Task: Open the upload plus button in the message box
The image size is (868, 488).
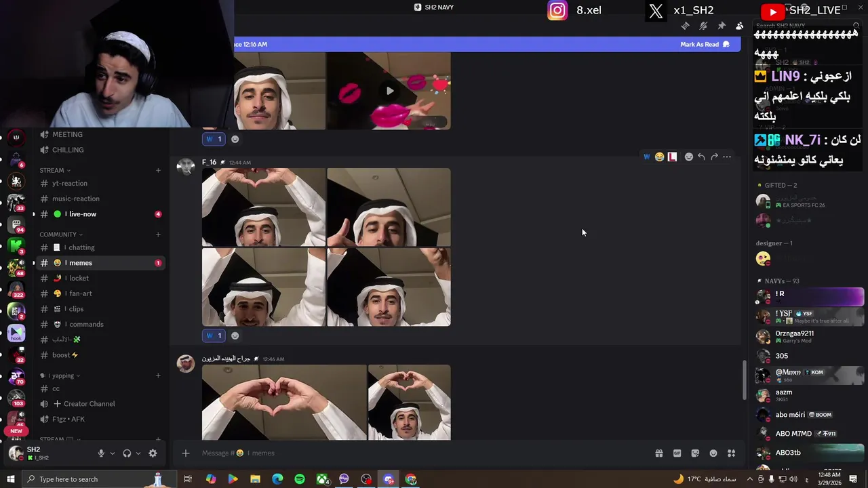Action: 185,453
